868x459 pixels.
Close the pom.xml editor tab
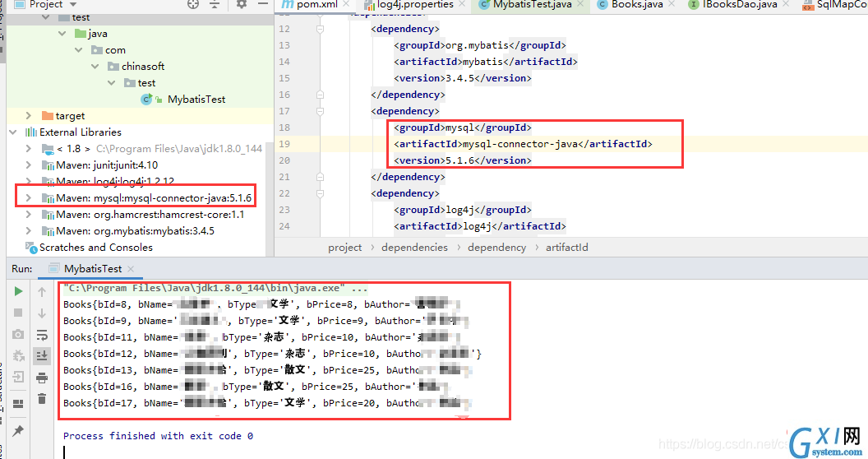[x=346, y=4]
